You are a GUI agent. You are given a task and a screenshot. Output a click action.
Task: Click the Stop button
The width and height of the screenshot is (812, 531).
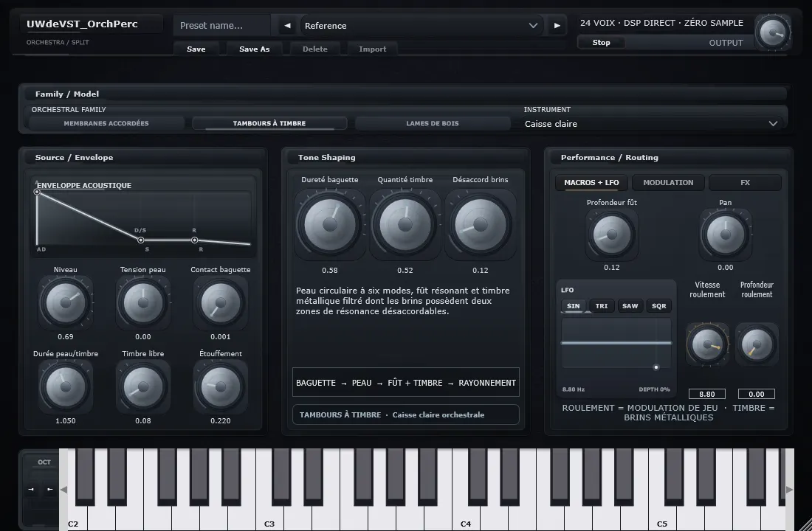click(x=601, y=43)
